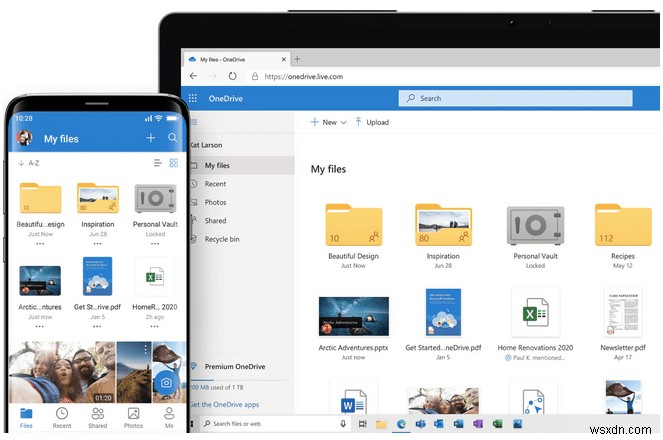Open more options under Personal Vault on phone
Viewport: 663px width, 440px height.
tap(155, 244)
